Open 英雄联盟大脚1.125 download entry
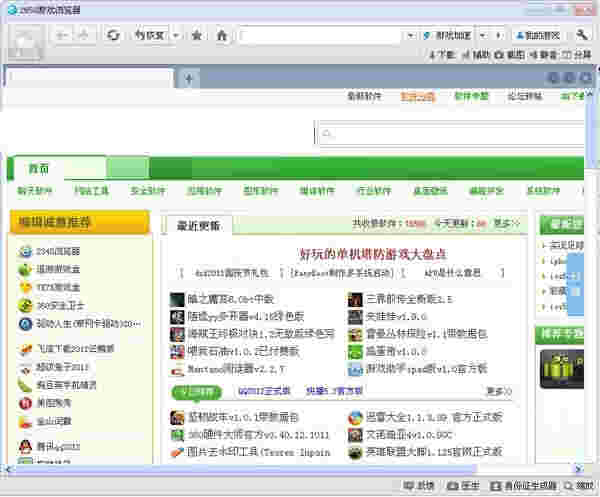Image resolution: width=600 pixels, height=497 pixels. [434, 452]
